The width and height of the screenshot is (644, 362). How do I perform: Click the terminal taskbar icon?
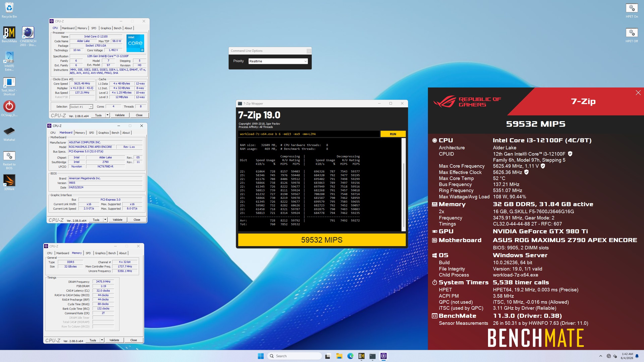[373, 356]
